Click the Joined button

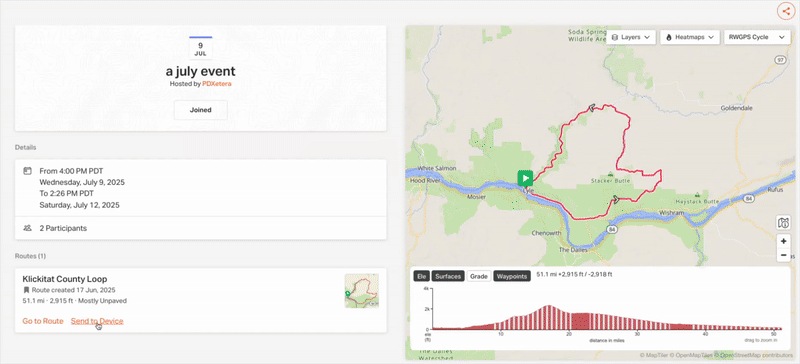coord(201,110)
